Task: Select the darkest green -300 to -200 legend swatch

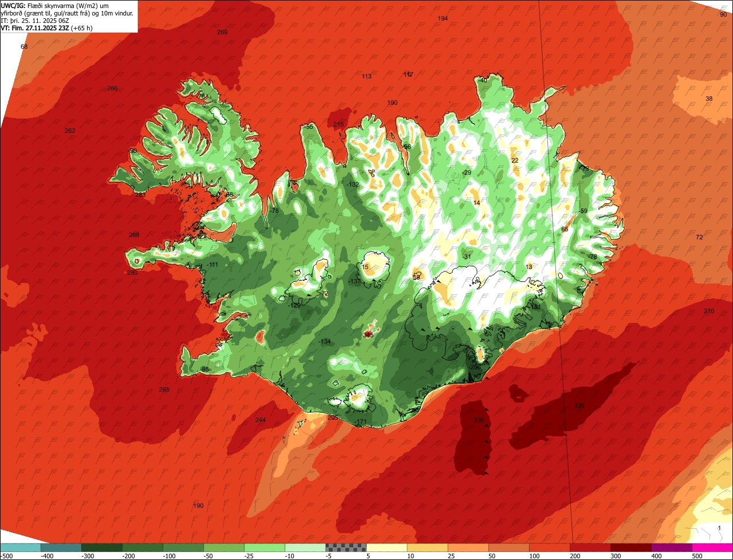Action: tap(102, 547)
